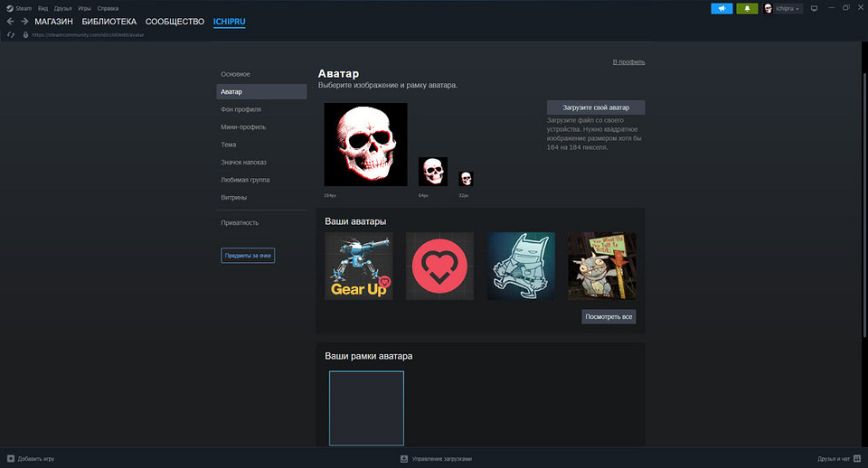Go forward with the right arrow

pyautogui.click(x=24, y=21)
